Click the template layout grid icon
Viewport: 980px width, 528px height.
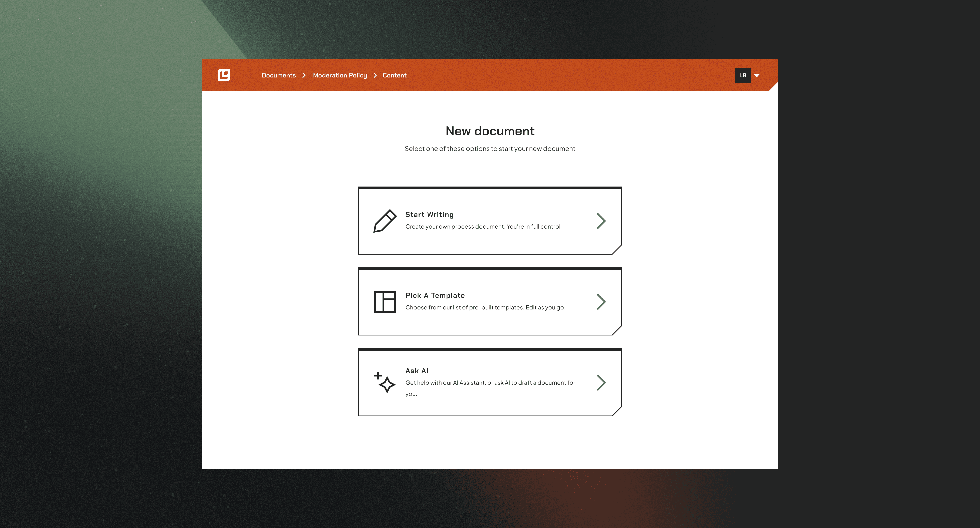[385, 302]
